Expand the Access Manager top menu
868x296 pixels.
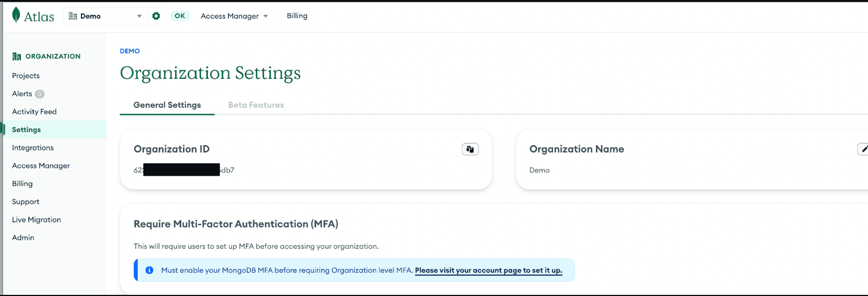(x=234, y=16)
